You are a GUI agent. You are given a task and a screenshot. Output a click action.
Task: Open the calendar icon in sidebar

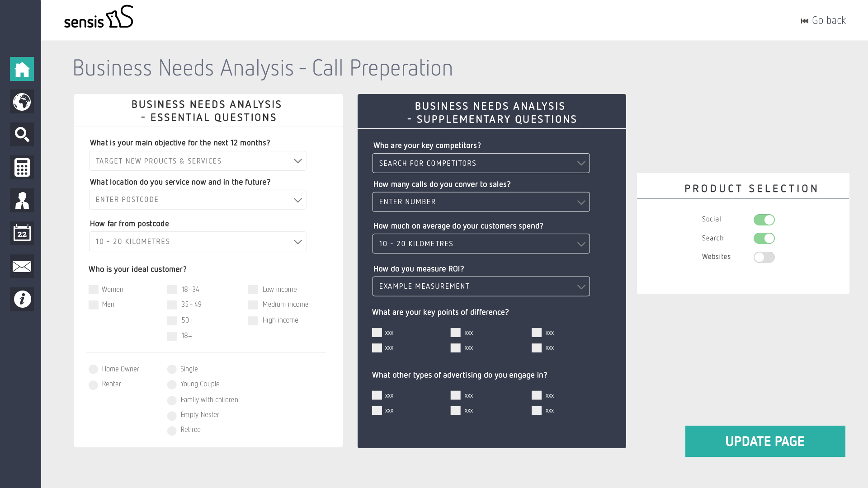[x=22, y=234]
